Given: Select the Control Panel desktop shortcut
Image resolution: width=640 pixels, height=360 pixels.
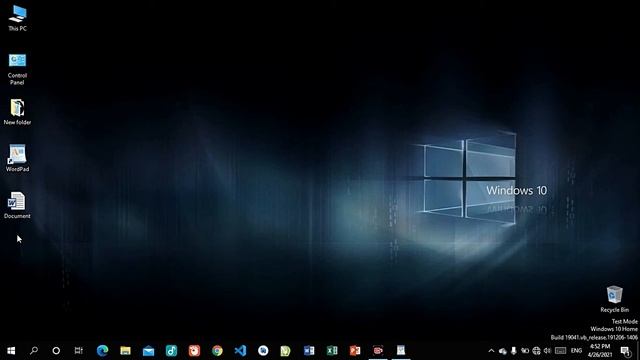Looking at the screenshot, I should coord(17,69).
